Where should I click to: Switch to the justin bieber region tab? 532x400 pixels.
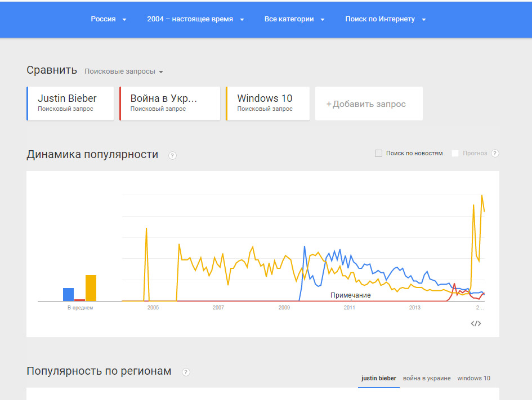pos(379,378)
